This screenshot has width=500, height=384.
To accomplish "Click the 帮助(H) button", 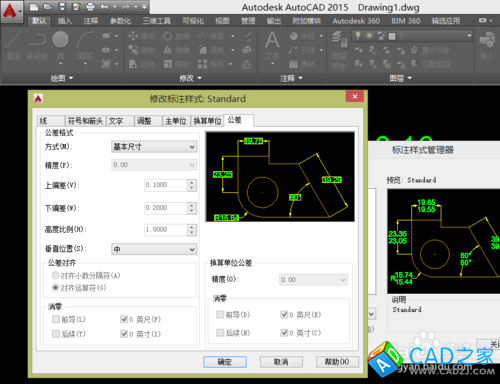I will [x=337, y=362].
